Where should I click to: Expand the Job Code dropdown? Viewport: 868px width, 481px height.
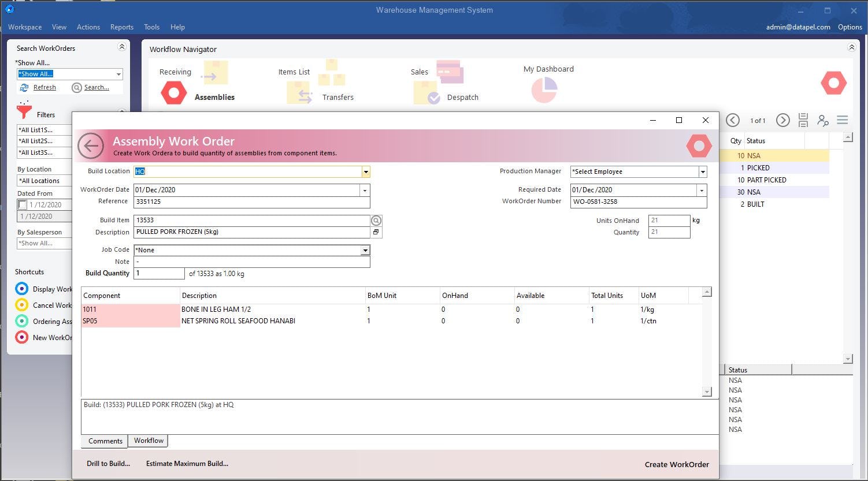365,251
